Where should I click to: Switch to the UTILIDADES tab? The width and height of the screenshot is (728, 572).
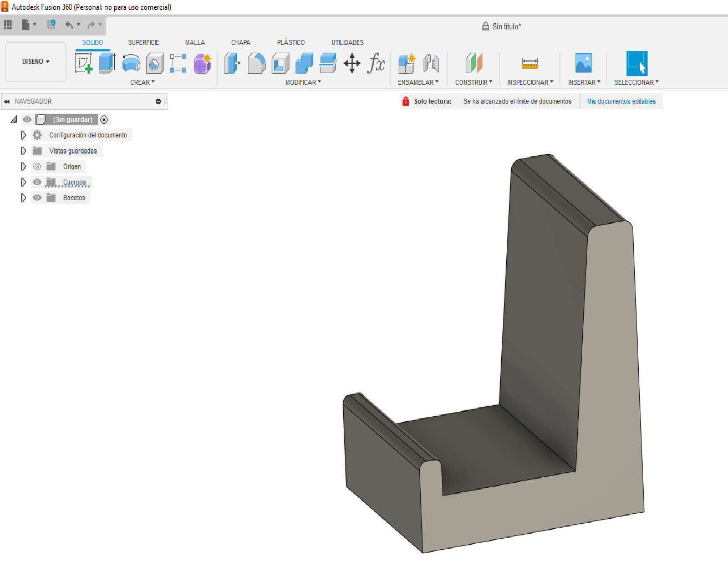[348, 43]
